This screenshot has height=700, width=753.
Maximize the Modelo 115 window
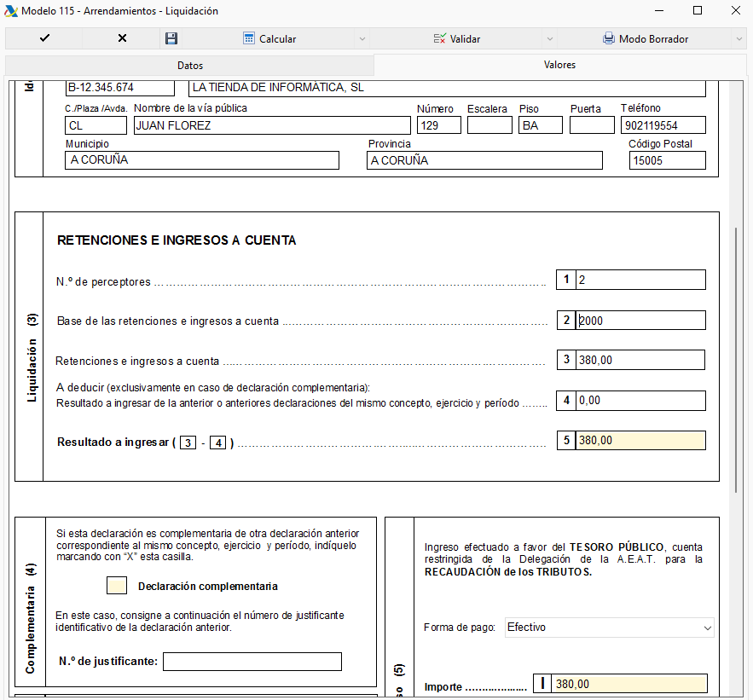pyautogui.click(x=698, y=10)
